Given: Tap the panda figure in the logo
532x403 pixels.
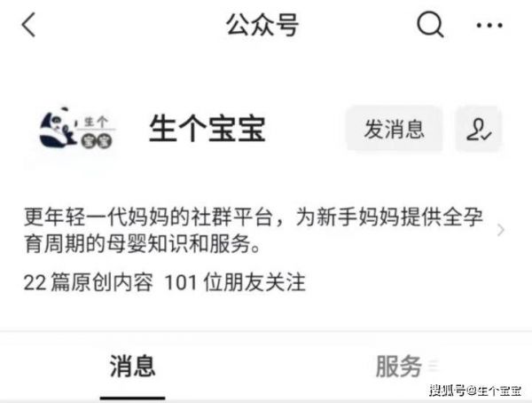Looking at the screenshot, I should (x=57, y=128).
